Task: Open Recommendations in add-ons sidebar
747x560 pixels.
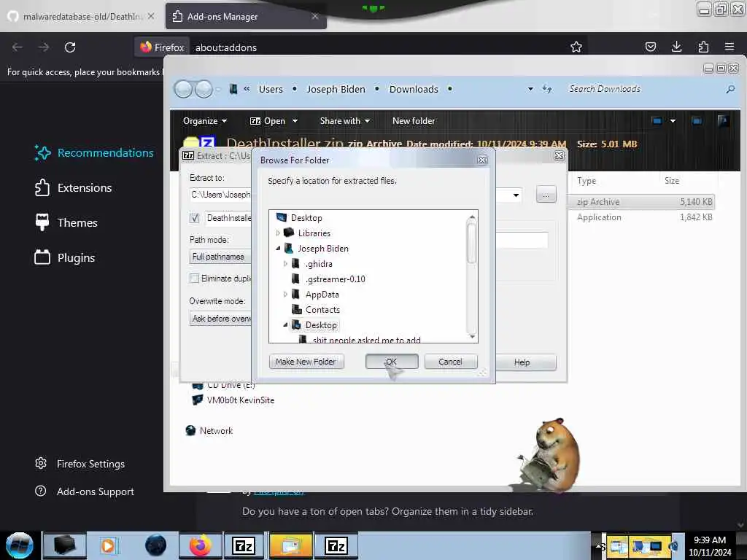Action: pyautogui.click(x=94, y=153)
